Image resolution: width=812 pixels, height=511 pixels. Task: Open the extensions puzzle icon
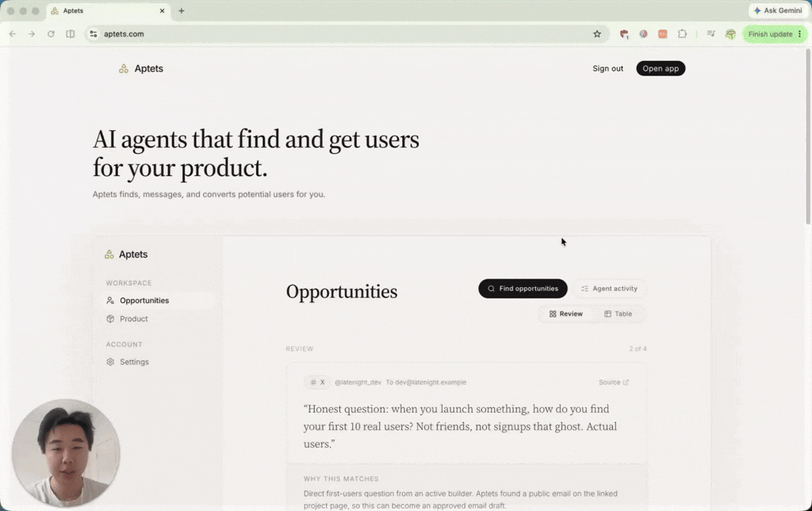pos(682,33)
